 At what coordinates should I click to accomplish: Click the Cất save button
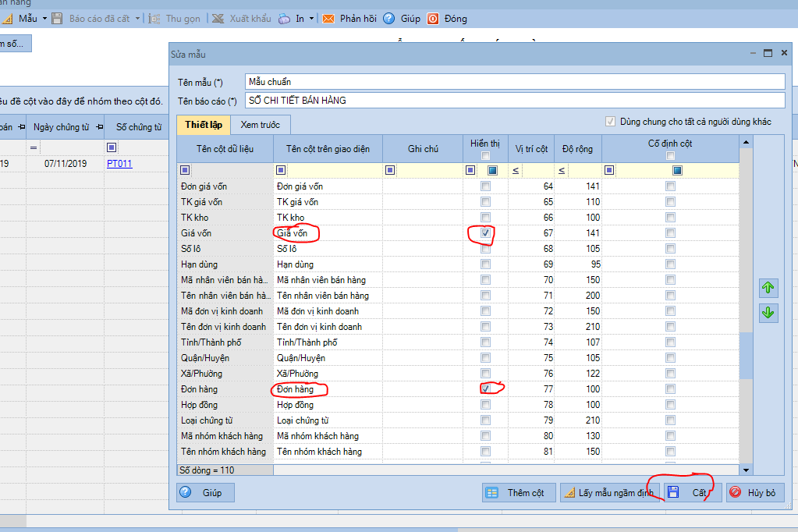(x=691, y=493)
